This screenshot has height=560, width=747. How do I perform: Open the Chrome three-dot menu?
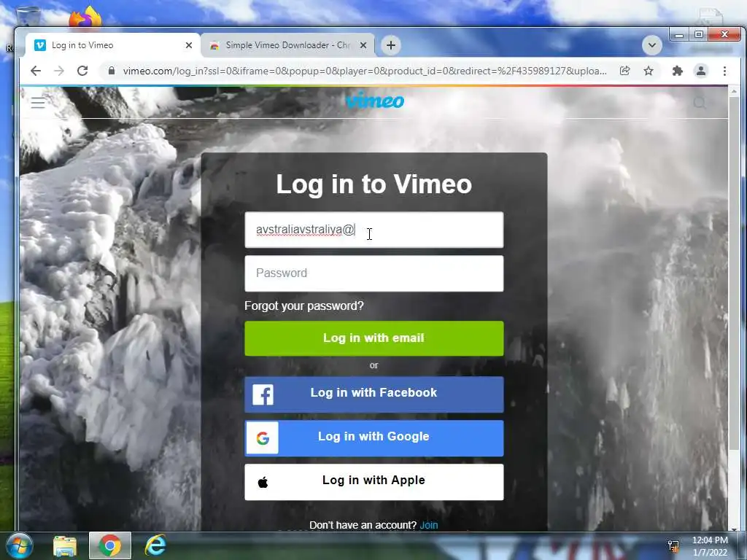tap(724, 71)
